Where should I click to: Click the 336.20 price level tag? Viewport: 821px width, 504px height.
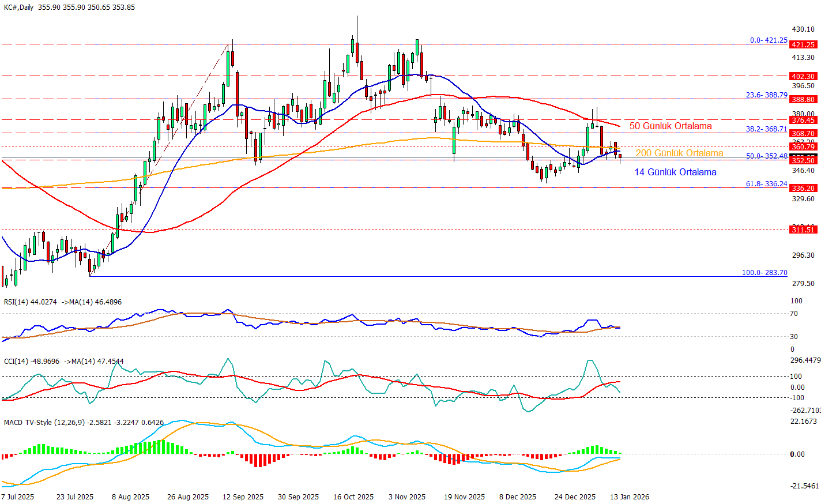point(803,189)
